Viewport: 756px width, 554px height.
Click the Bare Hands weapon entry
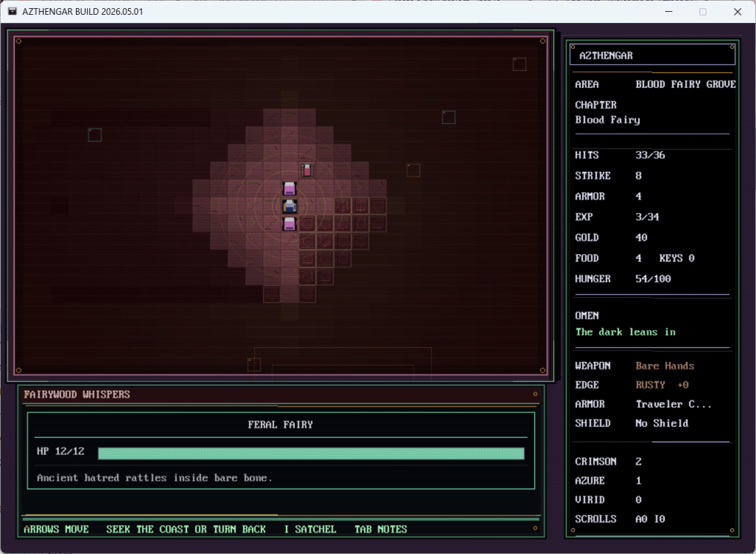(x=664, y=366)
